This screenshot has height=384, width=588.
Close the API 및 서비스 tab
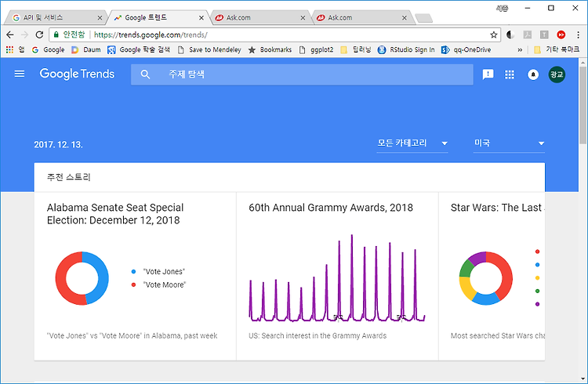point(100,17)
